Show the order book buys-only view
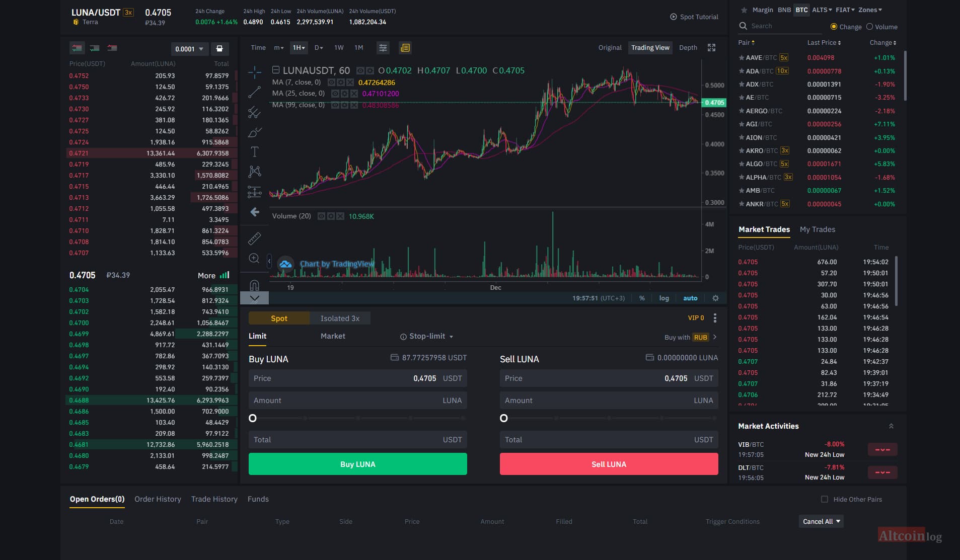Screen dimensions: 960x560 [95, 48]
